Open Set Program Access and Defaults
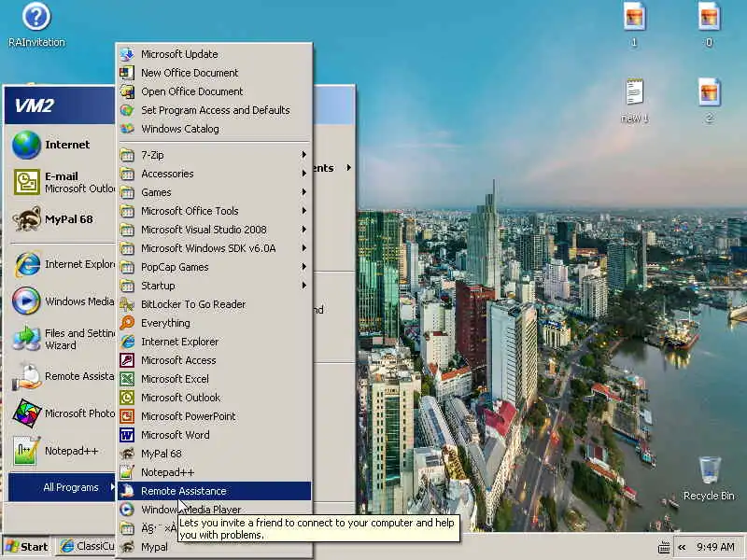747x560 pixels. (x=215, y=110)
